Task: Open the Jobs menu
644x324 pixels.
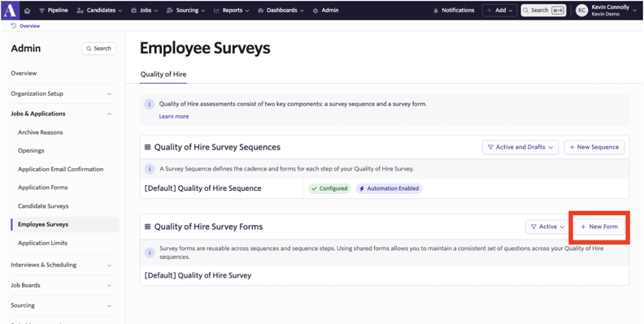Action: tap(144, 11)
